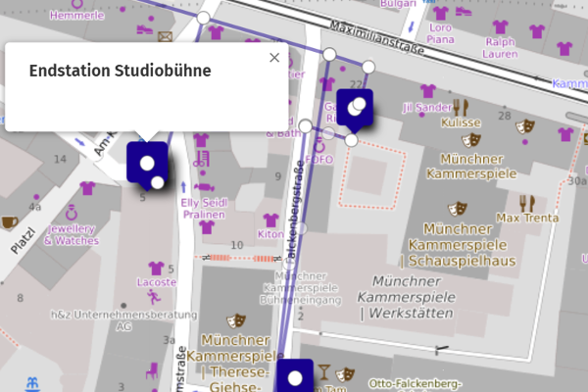
Task: Click the h&z Unternehmensberatung AG label
Action: point(124,320)
